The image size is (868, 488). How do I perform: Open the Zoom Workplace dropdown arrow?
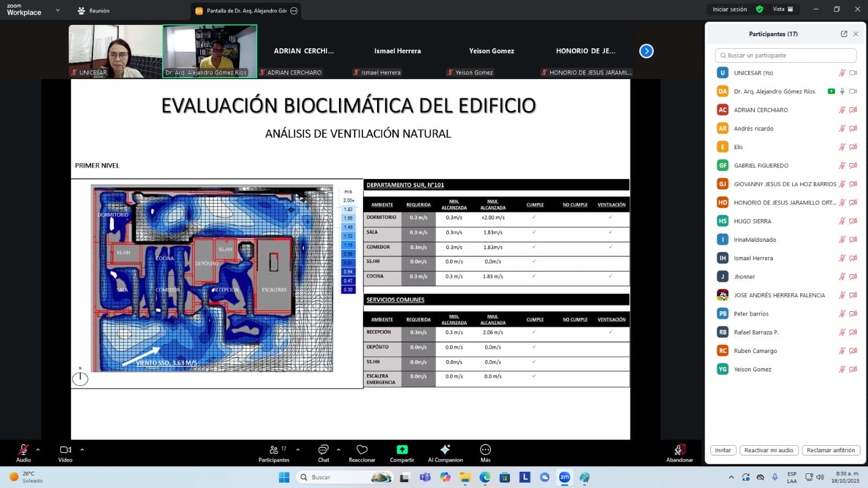[x=58, y=10]
